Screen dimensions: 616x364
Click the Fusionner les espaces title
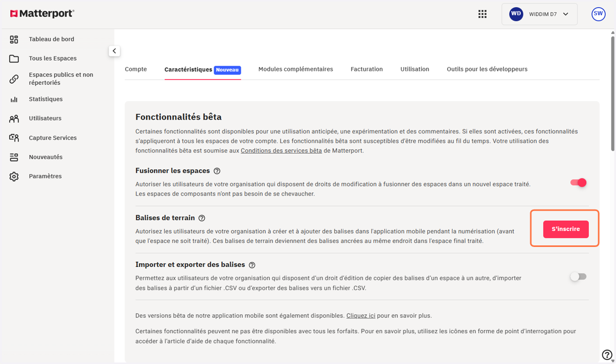click(x=172, y=171)
